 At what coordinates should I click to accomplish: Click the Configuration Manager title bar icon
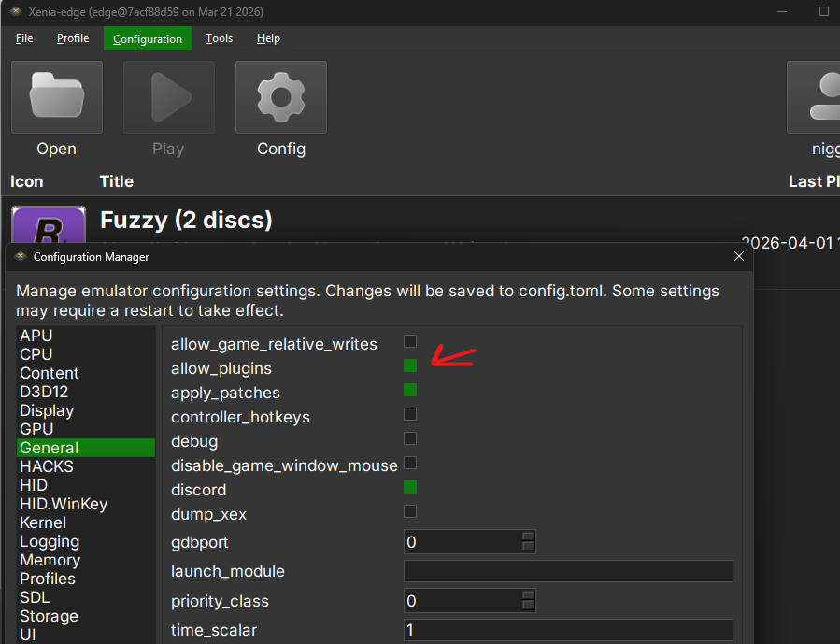[21, 256]
